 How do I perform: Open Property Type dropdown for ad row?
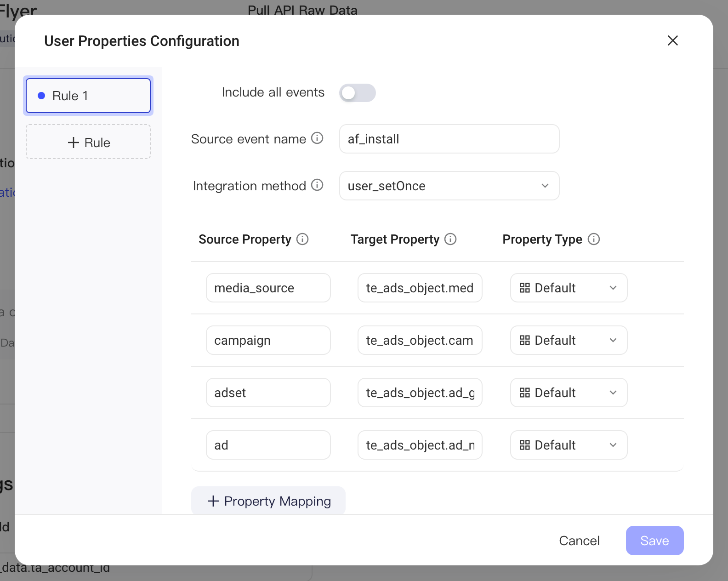569,445
